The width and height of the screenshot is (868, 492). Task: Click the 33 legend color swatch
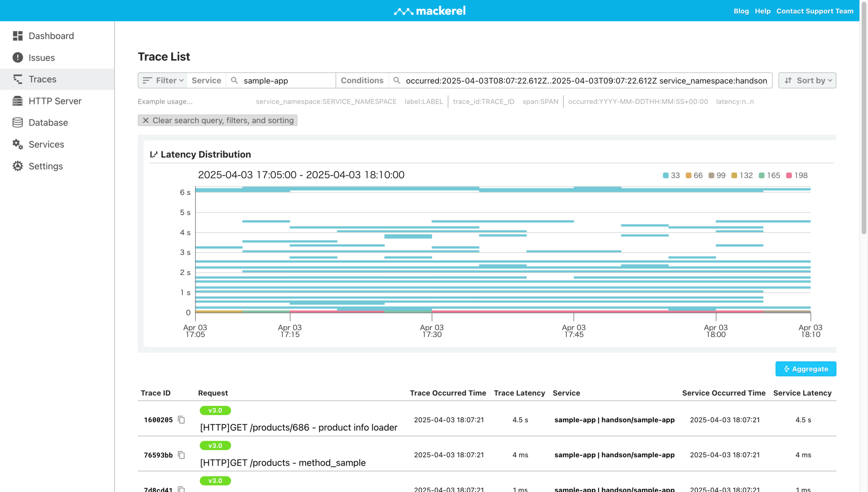pos(666,176)
